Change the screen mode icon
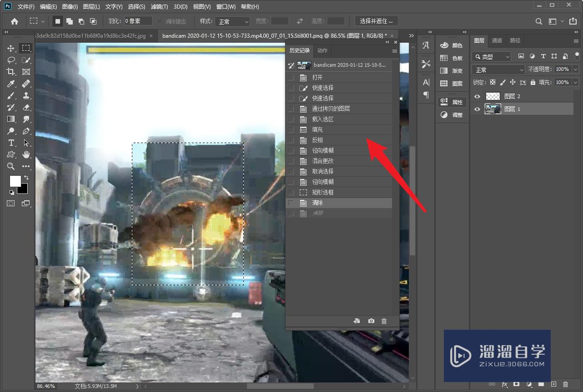 26,203
